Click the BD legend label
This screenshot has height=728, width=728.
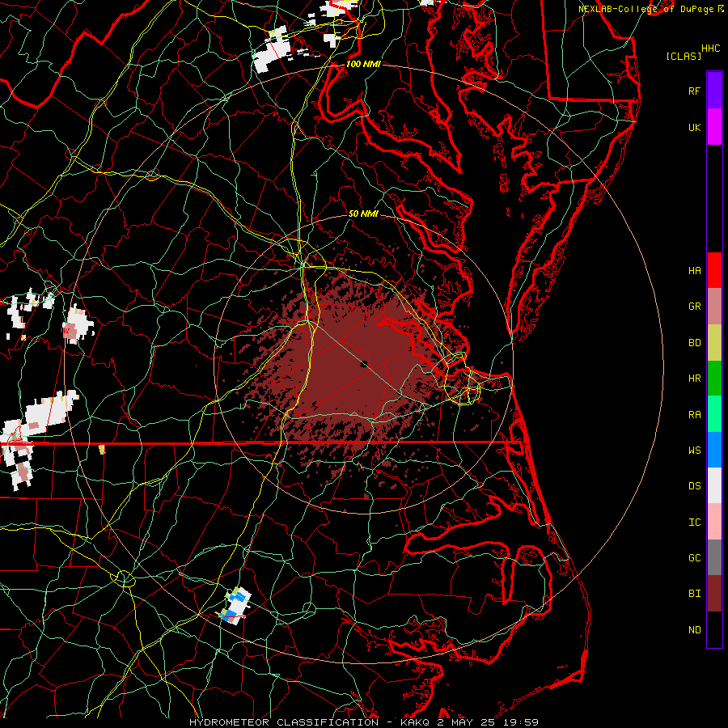pos(694,343)
